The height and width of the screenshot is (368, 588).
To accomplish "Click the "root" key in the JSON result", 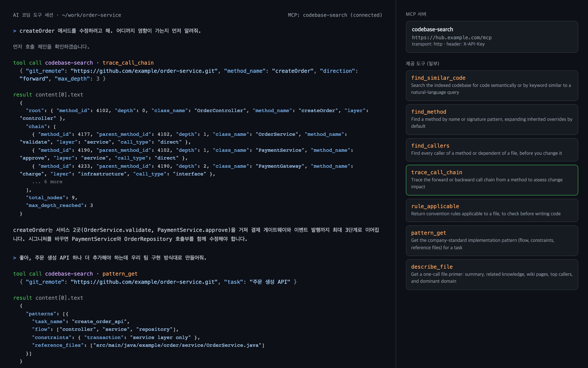I will pyautogui.click(x=35, y=110).
